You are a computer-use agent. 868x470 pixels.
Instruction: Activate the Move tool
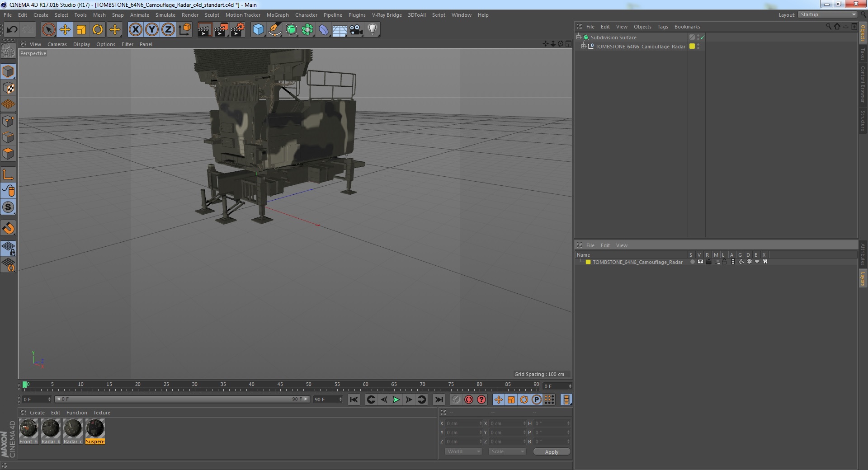(x=65, y=30)
